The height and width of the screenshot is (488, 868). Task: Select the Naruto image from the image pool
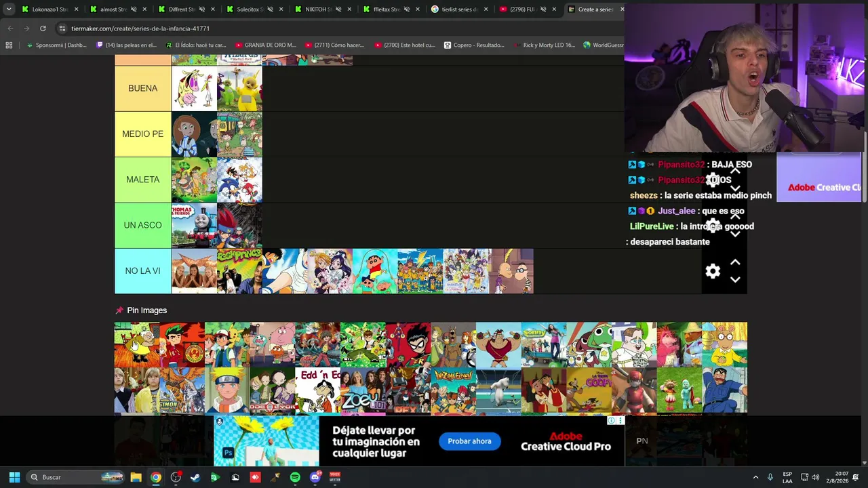coord(227,390)
